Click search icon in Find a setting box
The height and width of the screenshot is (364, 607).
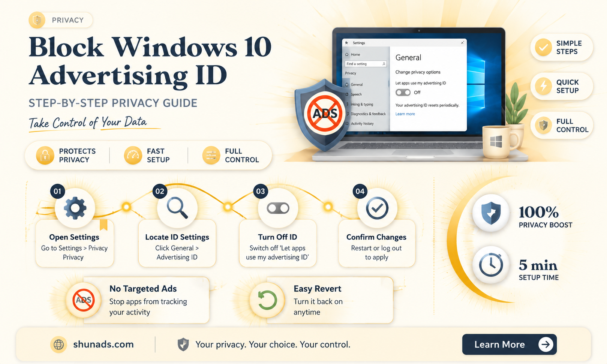tap(384, 64)
